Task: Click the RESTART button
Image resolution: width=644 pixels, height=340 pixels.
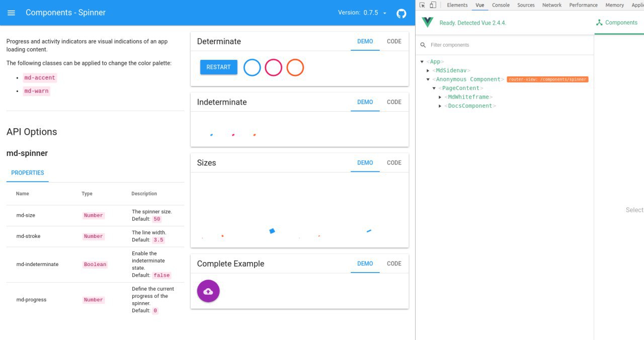Action: pyautogui.click(x=218, y=67)
